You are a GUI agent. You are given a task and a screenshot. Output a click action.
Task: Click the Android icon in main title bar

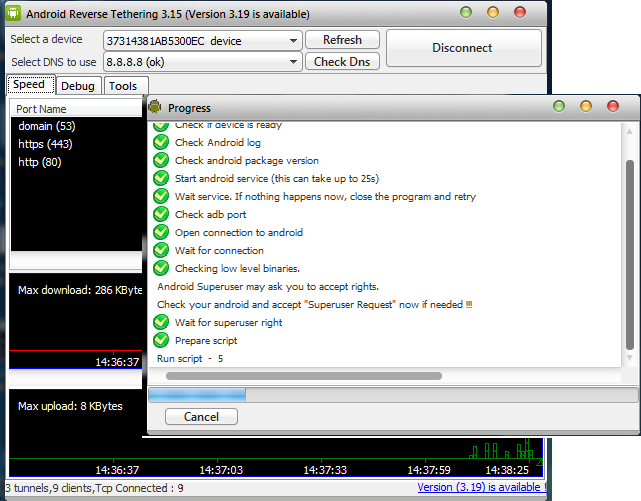click(x=12, y=14)
